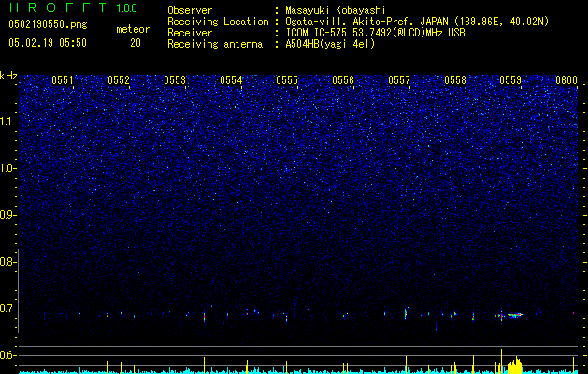
Task: Click the kHz axis unit label
Action: (8, 76)
